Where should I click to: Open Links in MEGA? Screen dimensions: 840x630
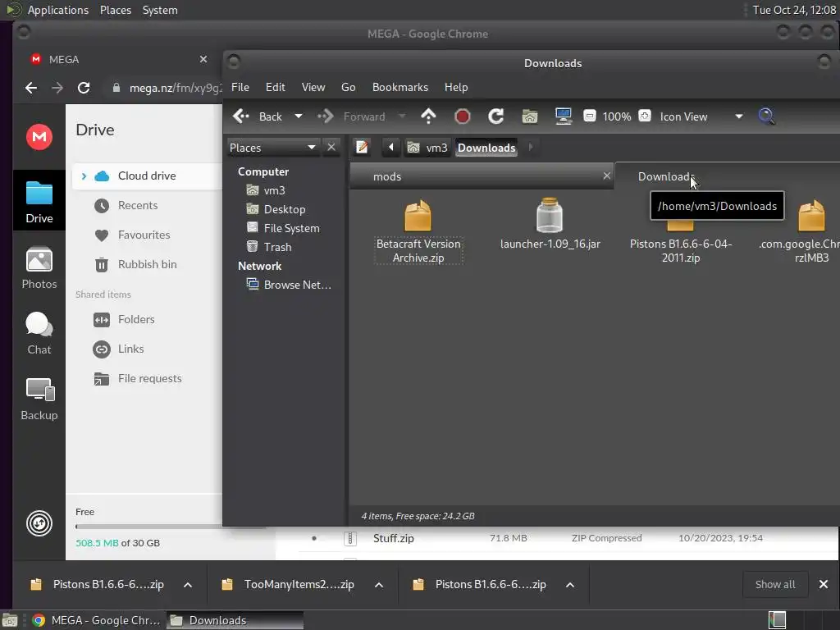click(118, 349)
